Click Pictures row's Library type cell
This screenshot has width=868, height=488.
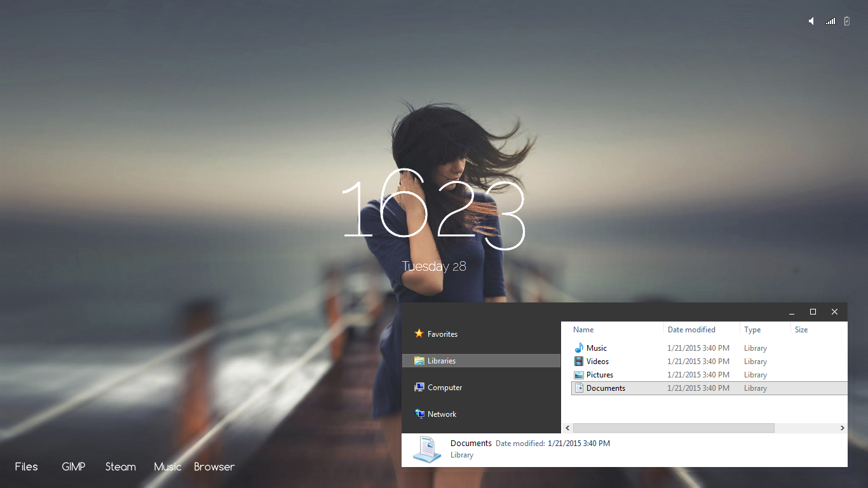click(x=756, y=375)
